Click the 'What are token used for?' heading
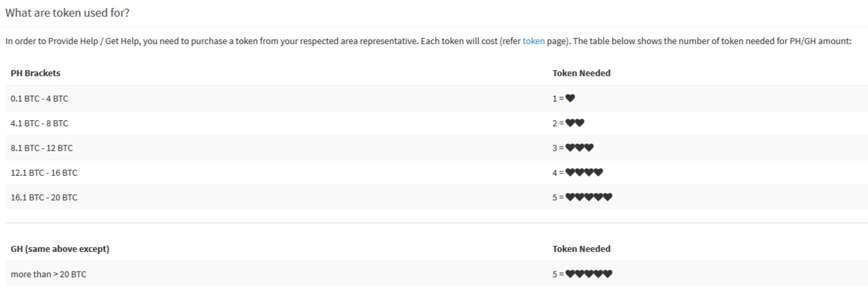868x292 pixels. 67,12
